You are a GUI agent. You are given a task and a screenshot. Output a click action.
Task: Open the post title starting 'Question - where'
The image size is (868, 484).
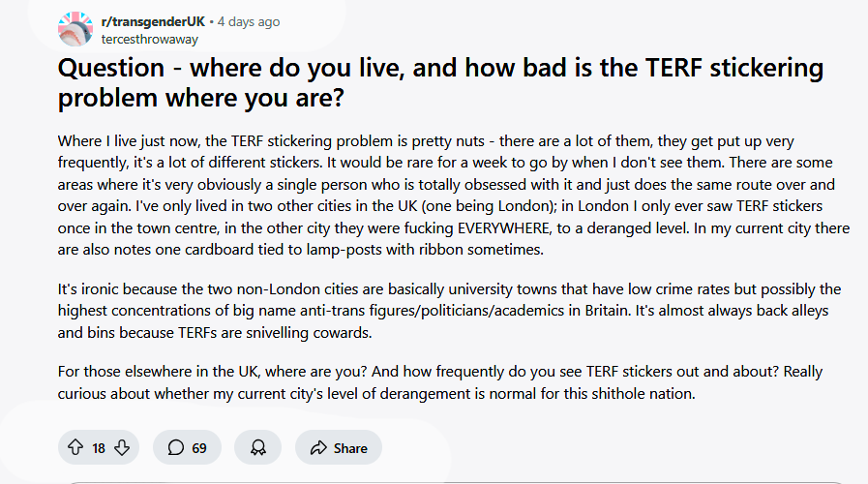pyautogui.click(x=440, y=82)
